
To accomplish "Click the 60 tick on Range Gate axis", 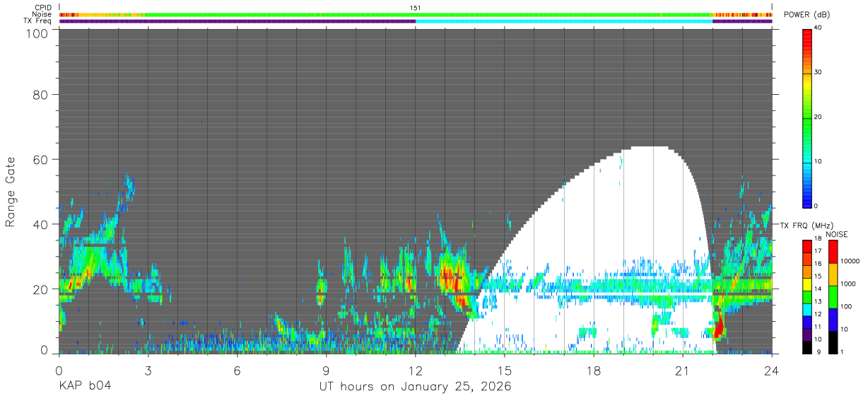I will 40,159.
